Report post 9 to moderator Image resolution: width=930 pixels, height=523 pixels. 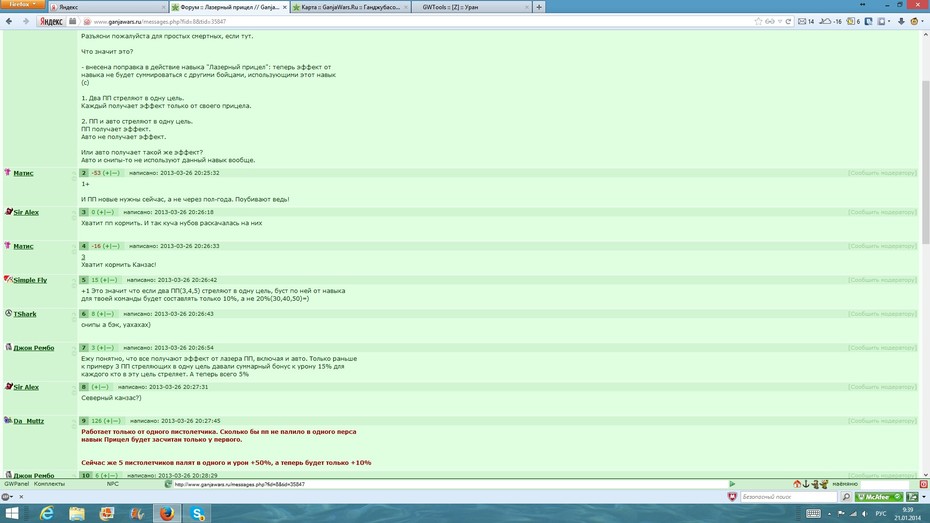pyautogui.click(x=882, y=421)
